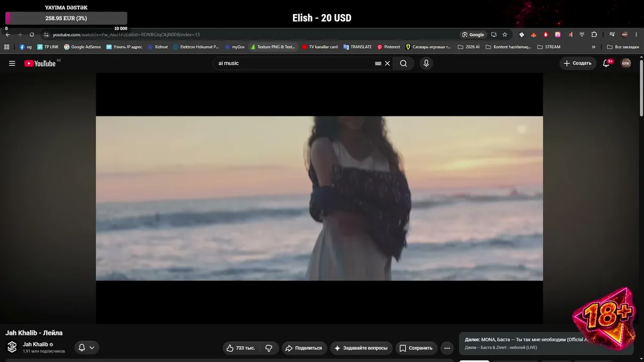This screenshot has width=644, height=362.
Task: Expand the 2026 AI bookmark folder
Action: click(468, 47)
